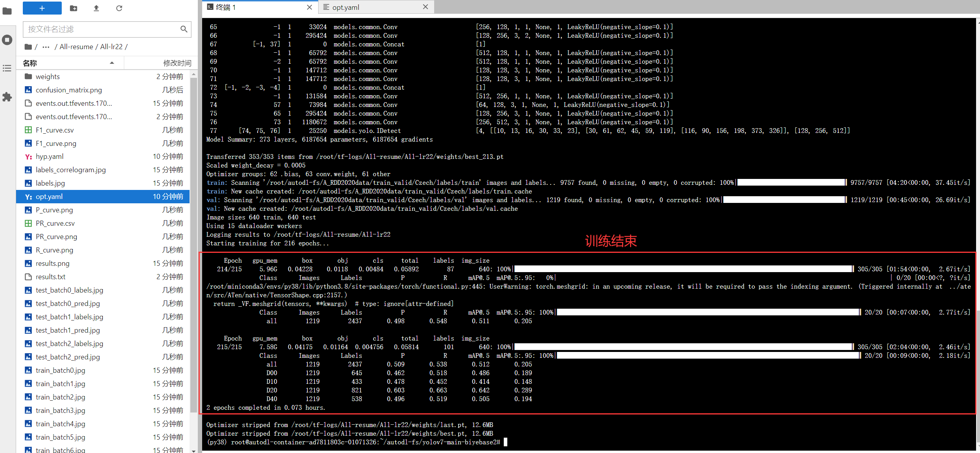Image resolution: width=980 pixels, height=453 pixels.
Task: Click scroll-up arrow of file list scrollbar
Action: click(193, 74)
